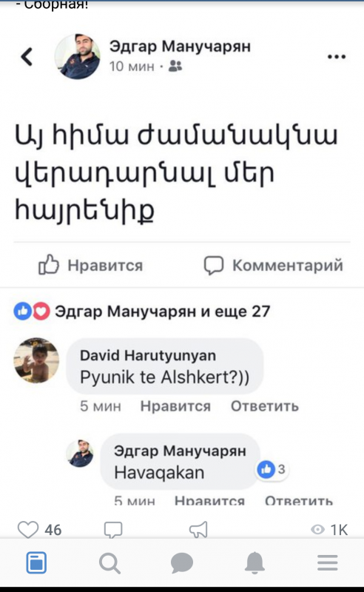The width and height of the screenshot is (364, 592).
Task: Open reactions list Эдгар Манучарян и еще 27
Action: [x=142, y=312]
